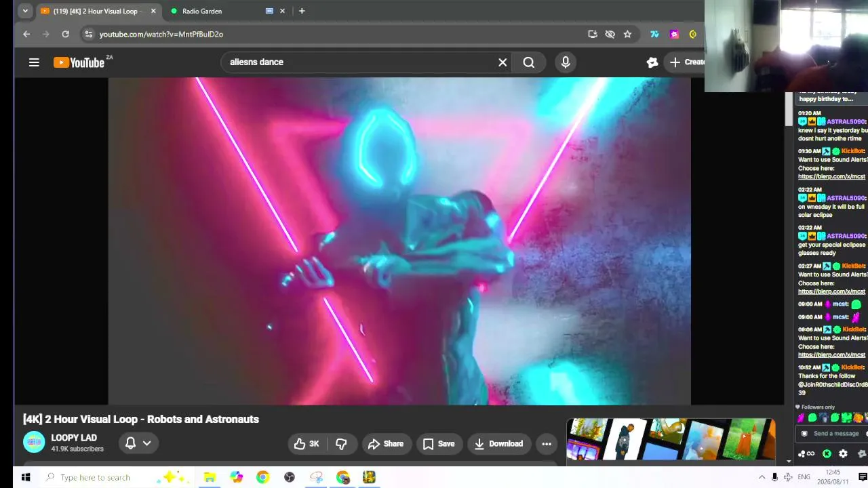Start voice search with the microphone

[x=566, y=62]
